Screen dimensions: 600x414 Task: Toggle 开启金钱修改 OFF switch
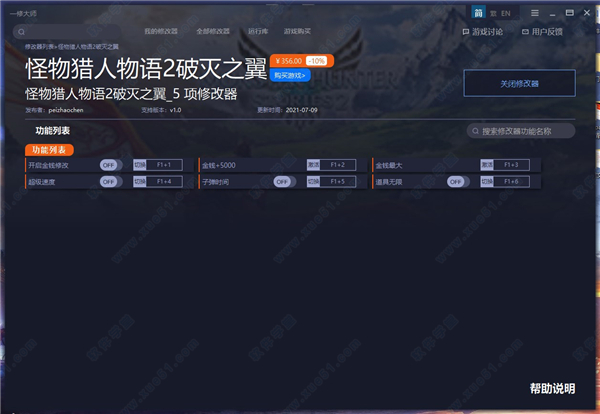click(111, 165)
